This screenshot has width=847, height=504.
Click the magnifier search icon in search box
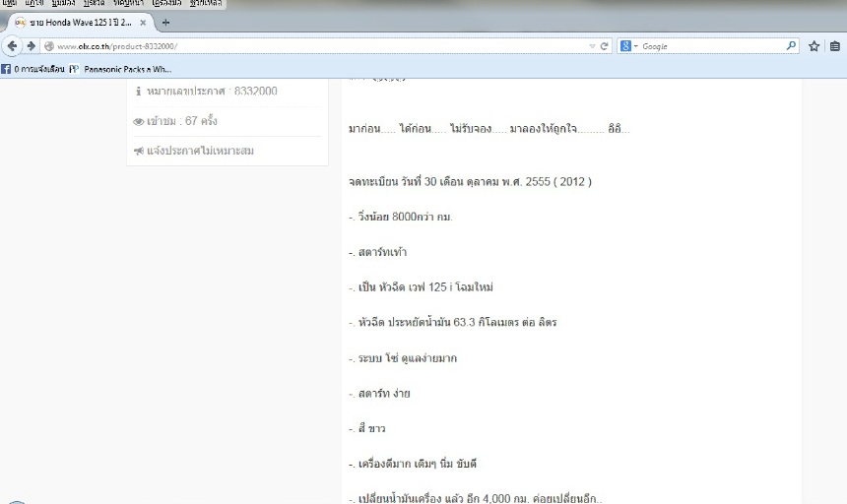(791, 46)
